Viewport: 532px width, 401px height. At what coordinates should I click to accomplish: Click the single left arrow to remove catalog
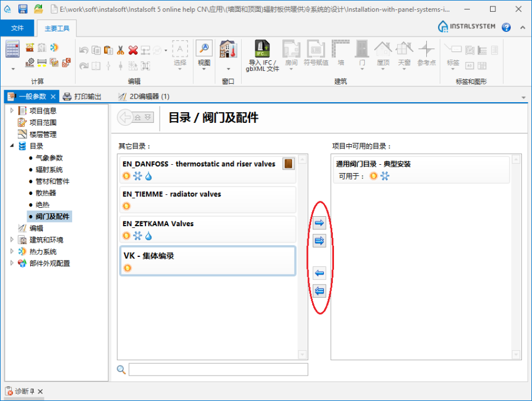click(x=319, y=273)
